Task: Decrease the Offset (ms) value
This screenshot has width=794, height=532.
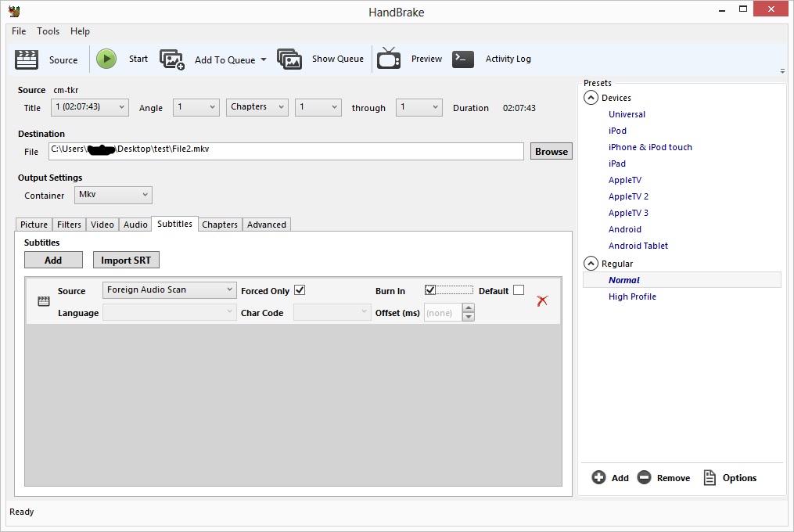Action: (469, 317)
